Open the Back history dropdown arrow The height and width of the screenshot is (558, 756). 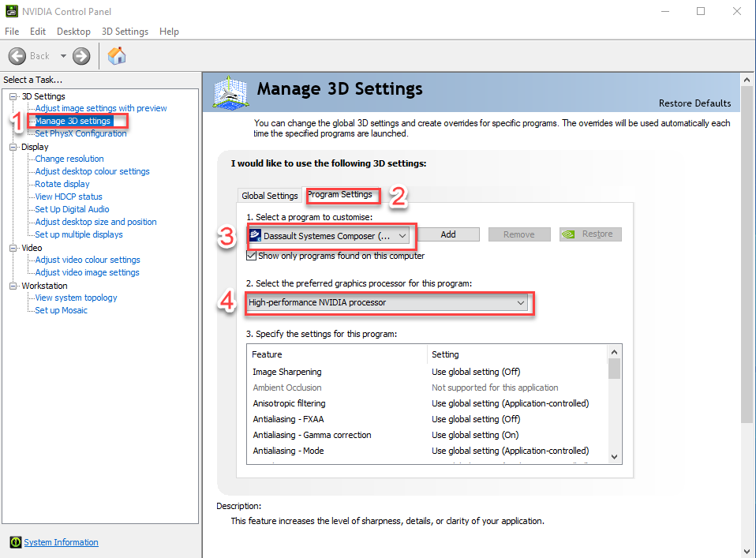pos(63,56)
